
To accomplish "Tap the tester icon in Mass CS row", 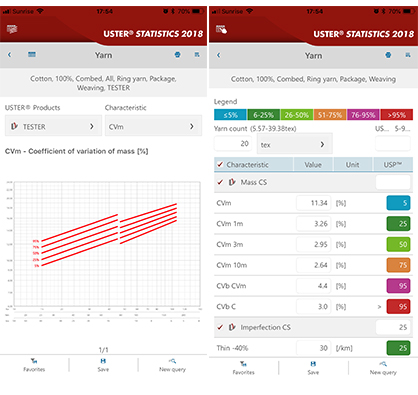I will (x=232, y=182).
